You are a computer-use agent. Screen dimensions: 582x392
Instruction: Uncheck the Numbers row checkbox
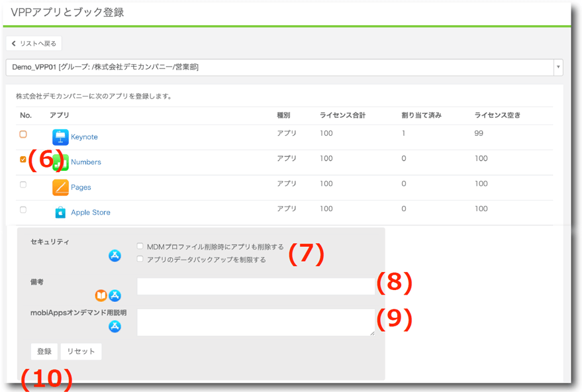pyautogui.click(x=23, y=159)
